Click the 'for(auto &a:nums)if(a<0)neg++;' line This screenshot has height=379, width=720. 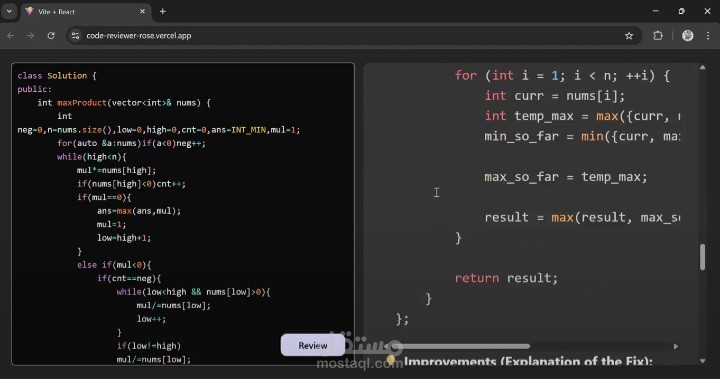coord(131,143)
